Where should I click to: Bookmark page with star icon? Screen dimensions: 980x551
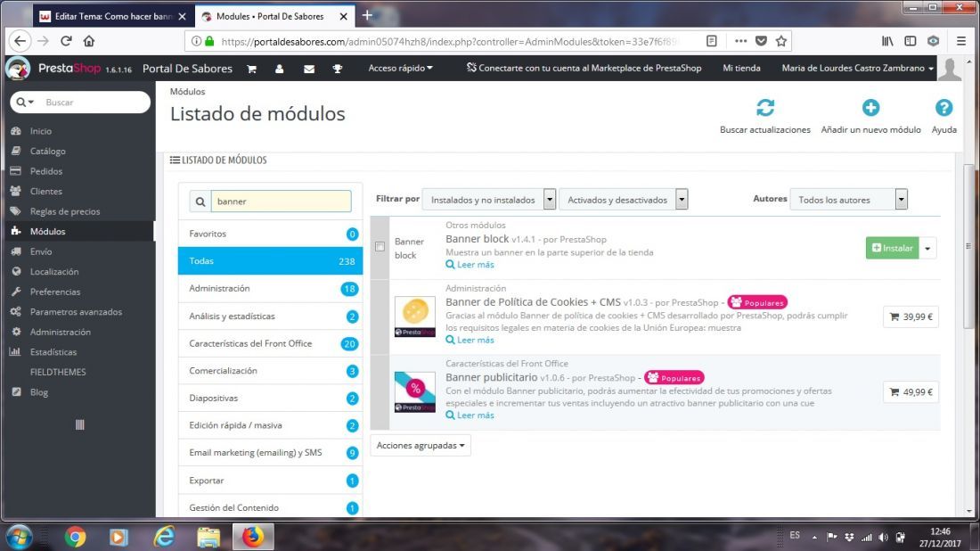(x=781, y=41)
